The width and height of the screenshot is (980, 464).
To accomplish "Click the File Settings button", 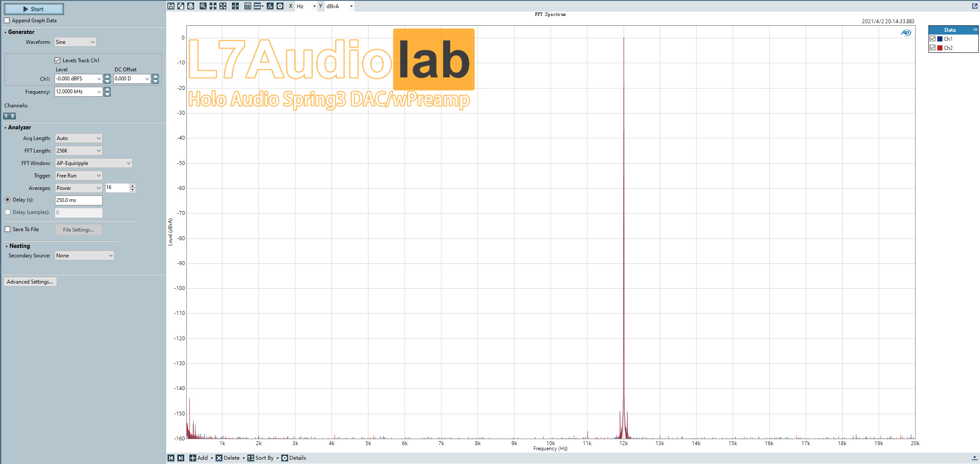I will 79,230.
